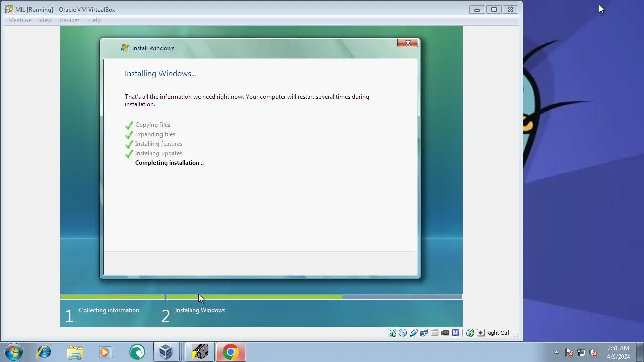Click the Show desktop button
Screen dimensions: 644x362
pyautogui.click(x=640, y=352)
